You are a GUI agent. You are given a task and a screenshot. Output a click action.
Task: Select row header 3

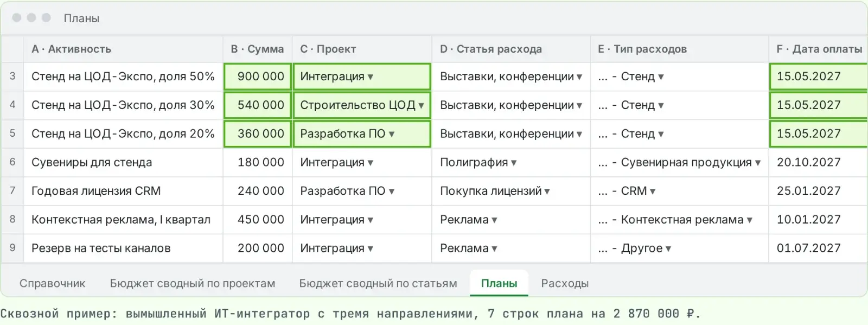pyautogui.click(x=12, y=77)
